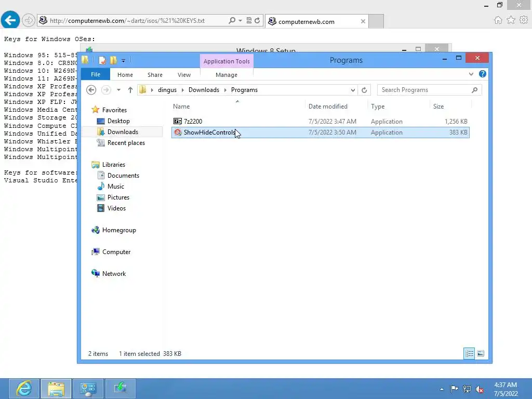Click the ShowHideControls file icon
This screenshot has width=532, height=399.
click(x=178, y=132)
